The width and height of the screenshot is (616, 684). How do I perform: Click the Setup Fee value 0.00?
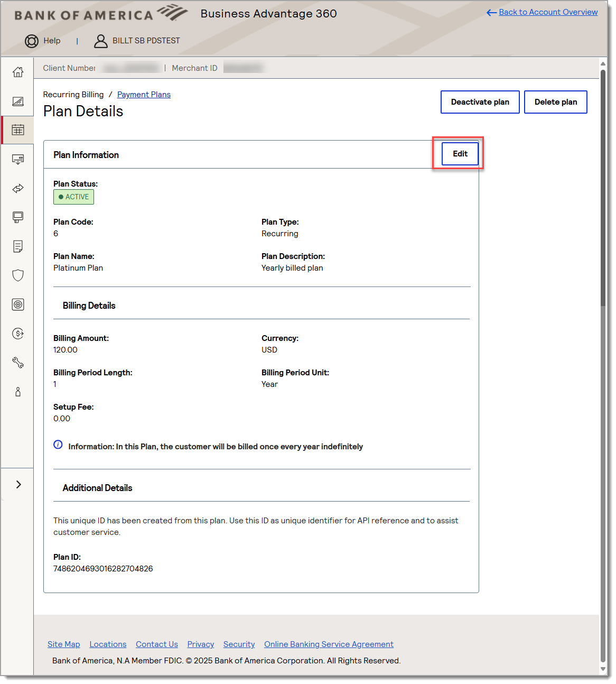pyautogui.click(x=62, y=419)
